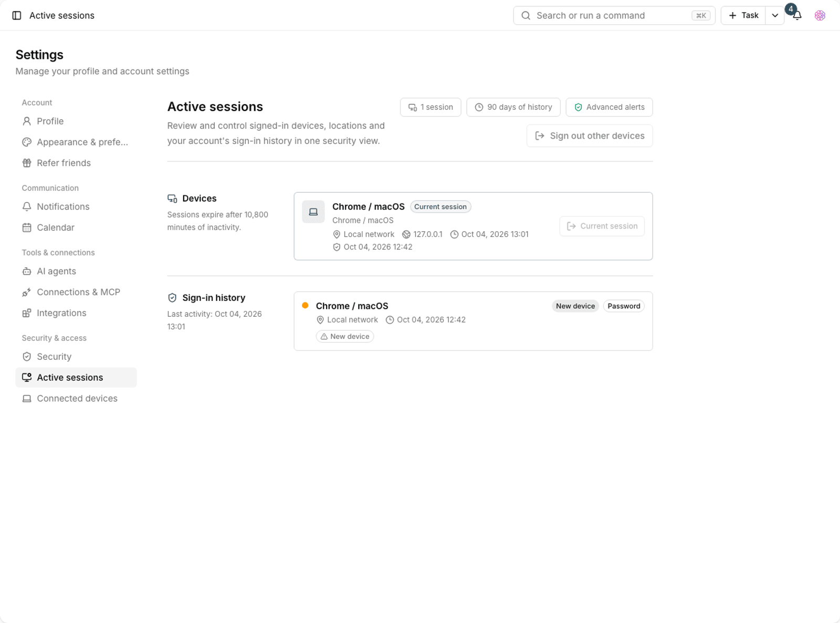Click the search magnifier icon
Screen dimensions: 840x623
(526, 16)
